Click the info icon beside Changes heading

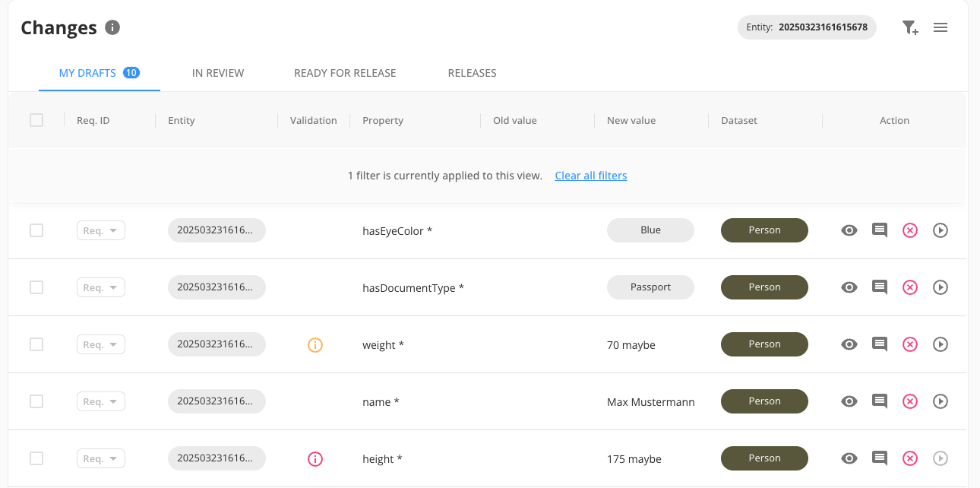tap(112, 27)
